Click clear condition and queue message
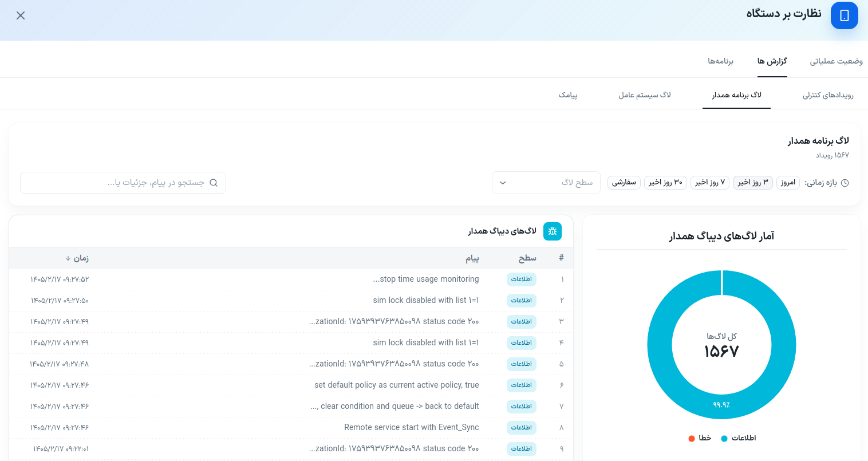 click(x=395, y=407)
